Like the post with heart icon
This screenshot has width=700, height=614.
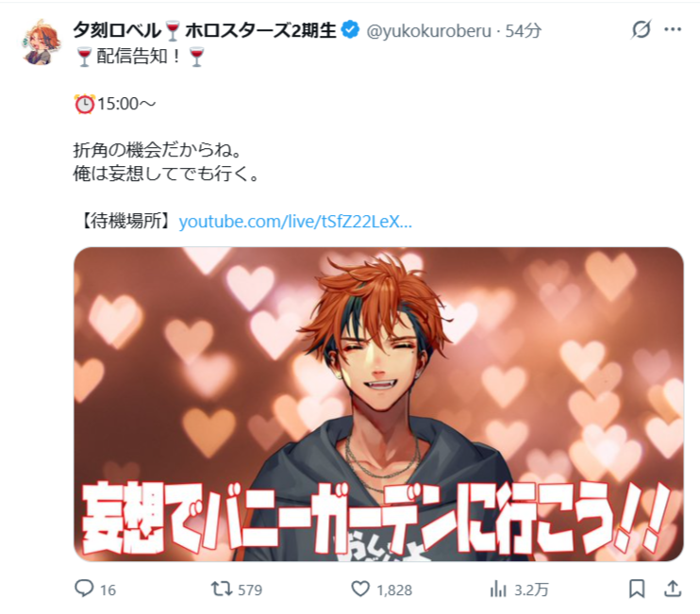[360, 589]
